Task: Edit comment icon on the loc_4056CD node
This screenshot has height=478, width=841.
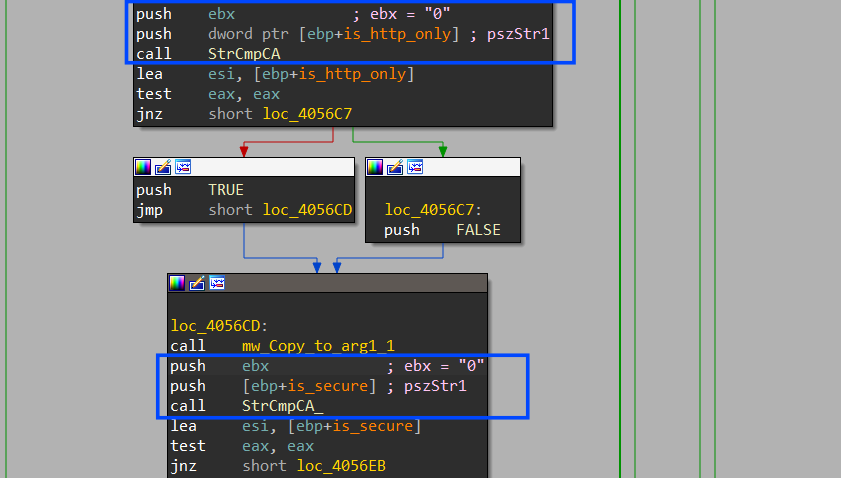Action: pyautogui.click(x=197, y=283)
